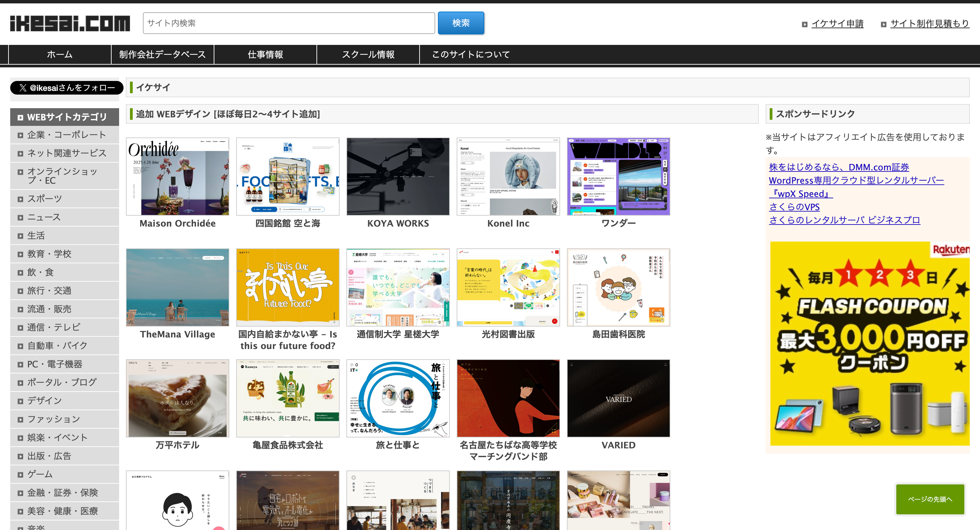Open the ポータル・ブログ category
The height and width of the screenshot is (530, 980).
click(x=65, y=382)
